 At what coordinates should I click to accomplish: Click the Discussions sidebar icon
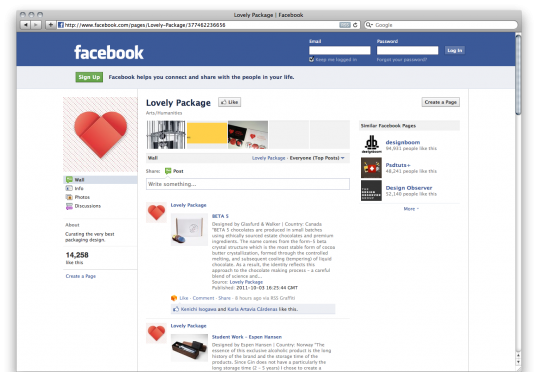coord(69,206)
